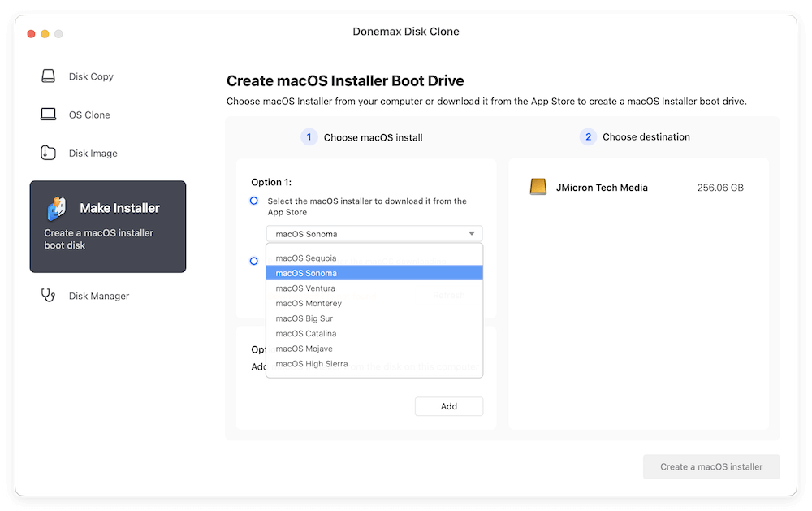Switch to the Disk Manager section

pos(89,296)
